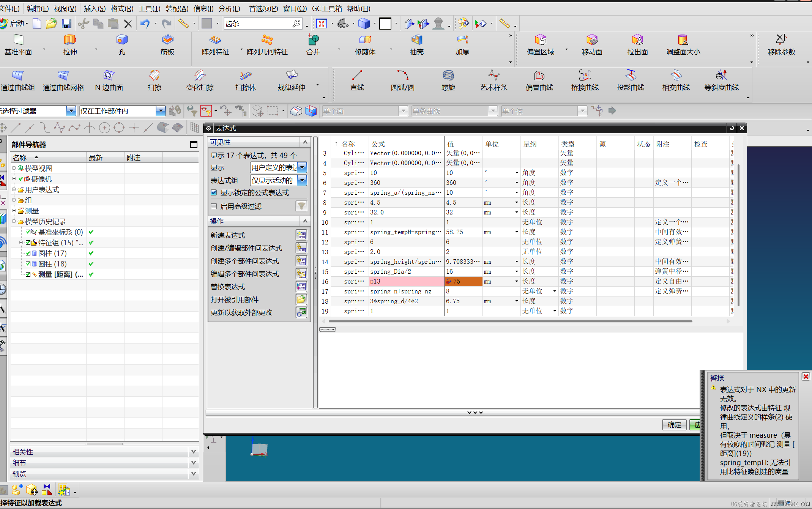The width and height of the screenshot is (812, 509).
Task: Toggle the 圆柱 (18) checkbox
Action: 28,264
